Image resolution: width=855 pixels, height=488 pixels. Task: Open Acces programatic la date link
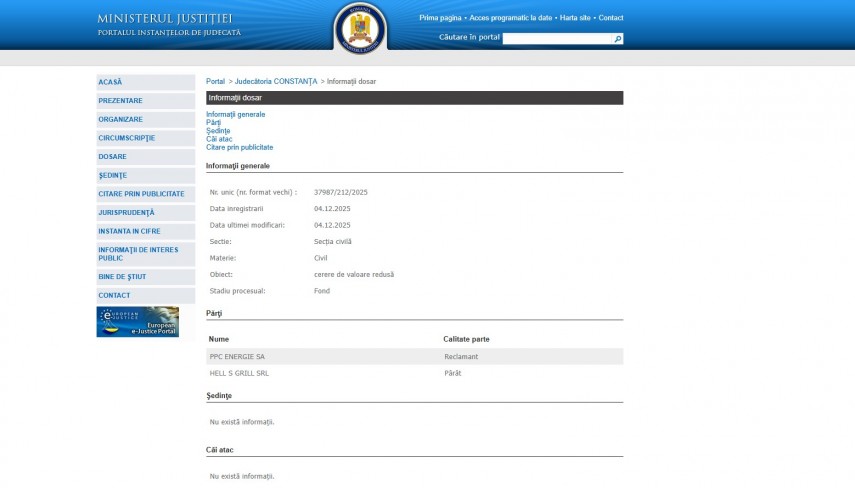pos(510,18)
